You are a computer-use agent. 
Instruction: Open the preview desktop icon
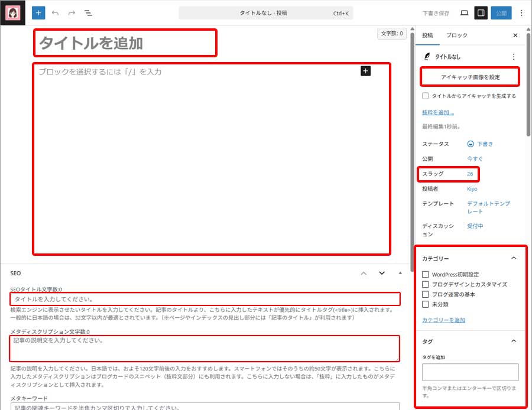(464, 12)
